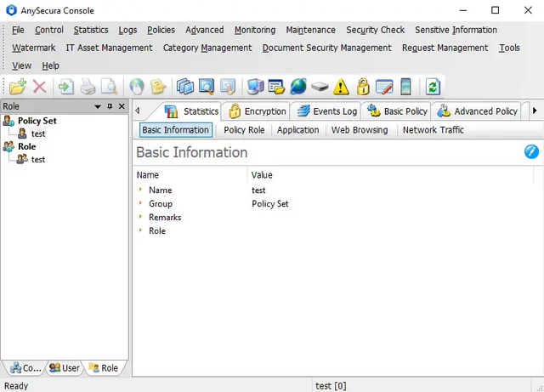Click the yellow sticky notes toolbar icon
Screen dimensions: 544x392
158,87
